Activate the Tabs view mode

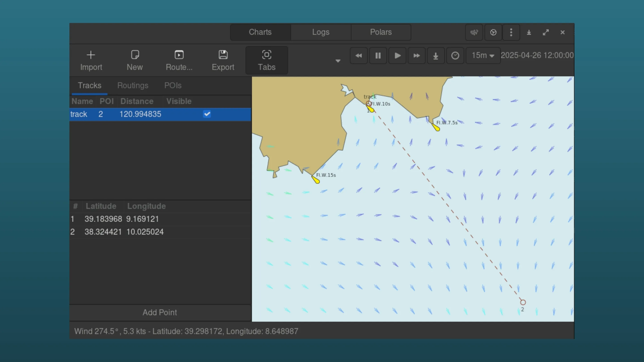pyautogui.click(x=267, y=60)
